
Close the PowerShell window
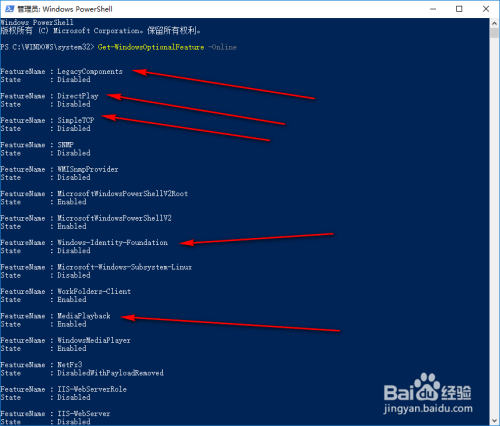(486, 9)
